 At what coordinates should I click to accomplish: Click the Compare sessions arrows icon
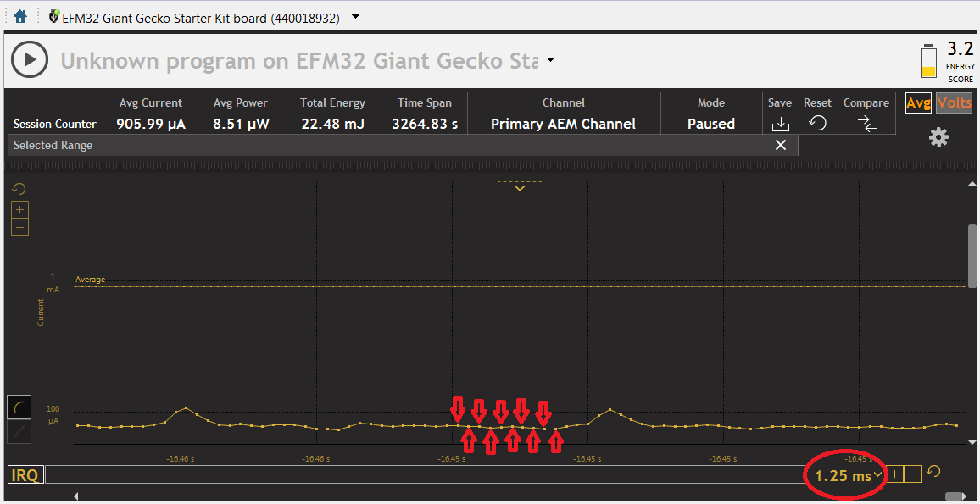click(866, 124)
